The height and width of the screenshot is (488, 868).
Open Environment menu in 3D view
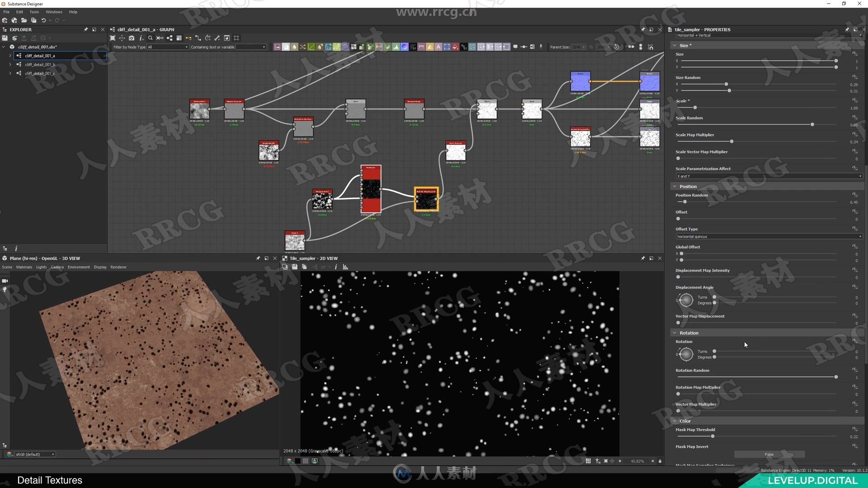coord(79,267)
